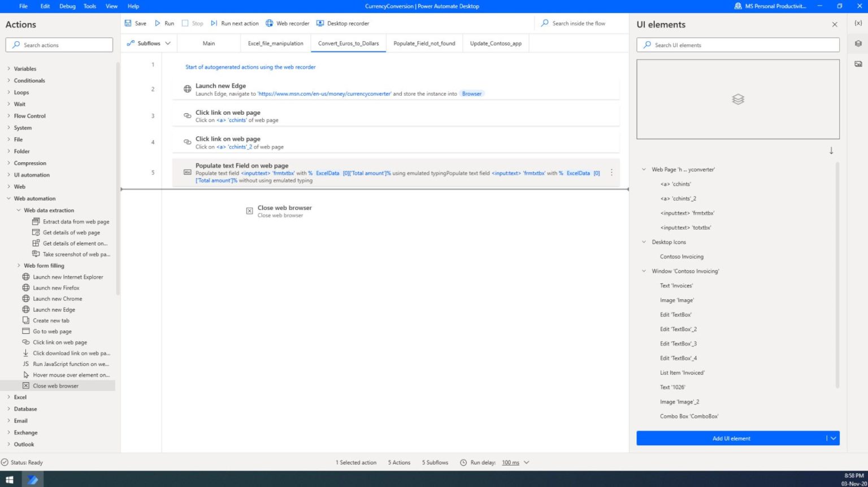The image size is (868, 487).
Task: Click the Windows Start button
Action: coord(8,480)
